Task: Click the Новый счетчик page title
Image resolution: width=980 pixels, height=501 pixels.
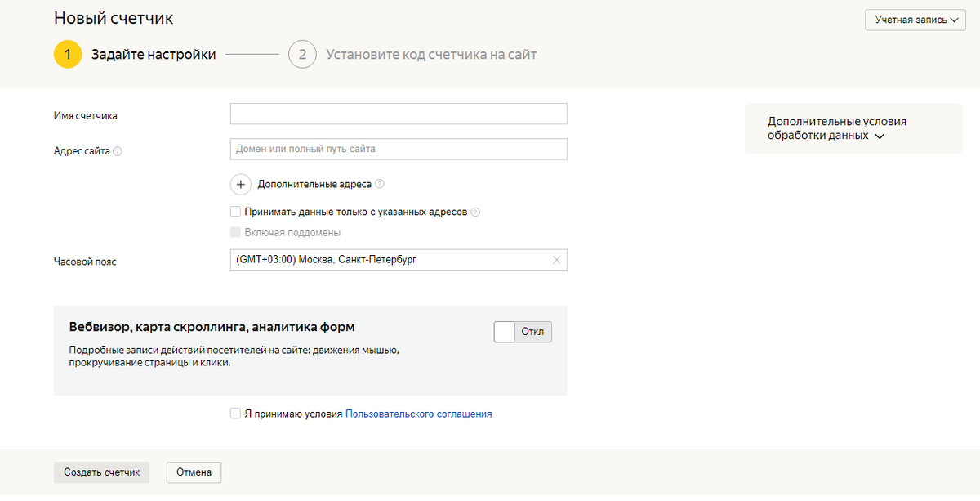Action: coord(114,18)
